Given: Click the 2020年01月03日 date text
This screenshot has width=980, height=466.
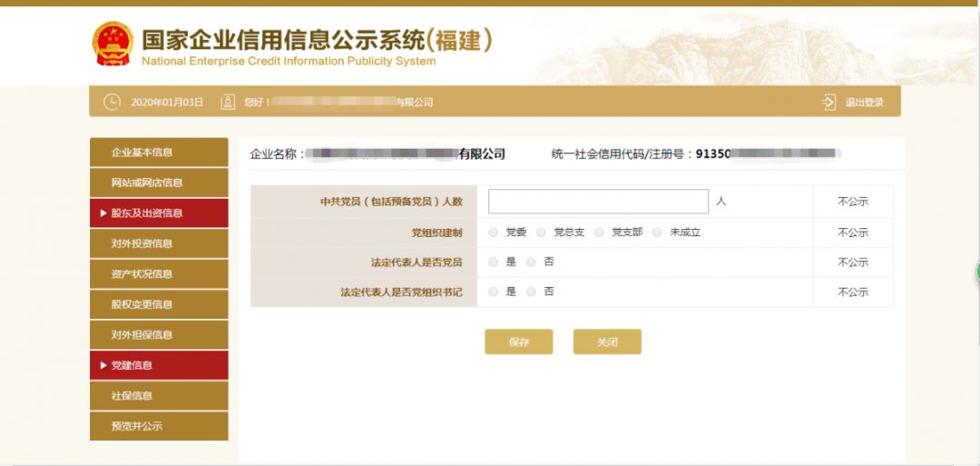Looking at the screenshot, I should click(167, 103).
